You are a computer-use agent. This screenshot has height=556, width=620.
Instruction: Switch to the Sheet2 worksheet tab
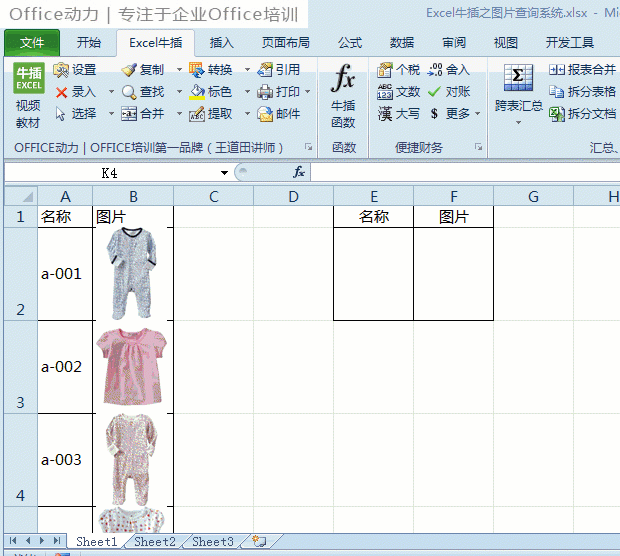[x=155, y=541]
